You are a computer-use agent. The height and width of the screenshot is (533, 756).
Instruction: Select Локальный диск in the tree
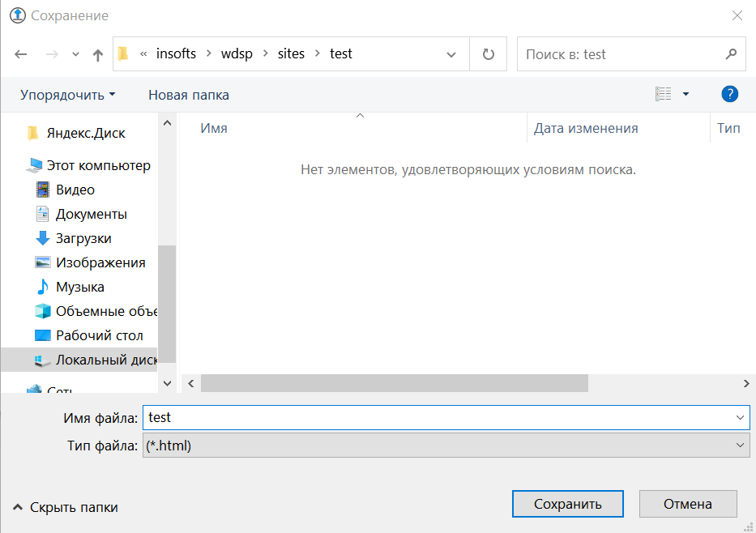pyautogui.click(x=106, y=360)
